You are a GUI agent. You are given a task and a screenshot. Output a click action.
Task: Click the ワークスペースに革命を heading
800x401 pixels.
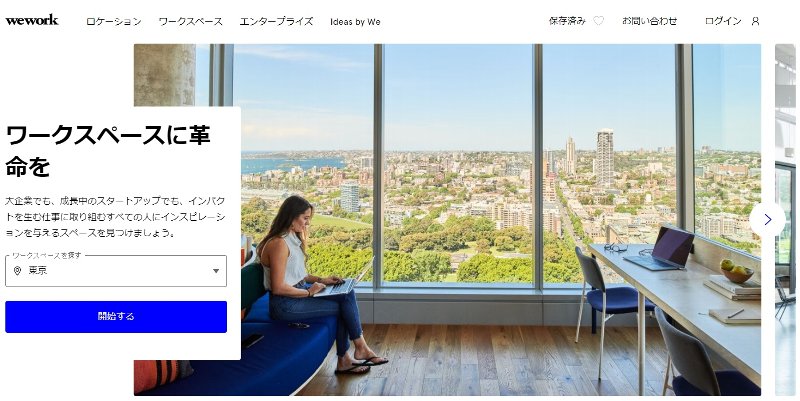[x=108, y=151]
